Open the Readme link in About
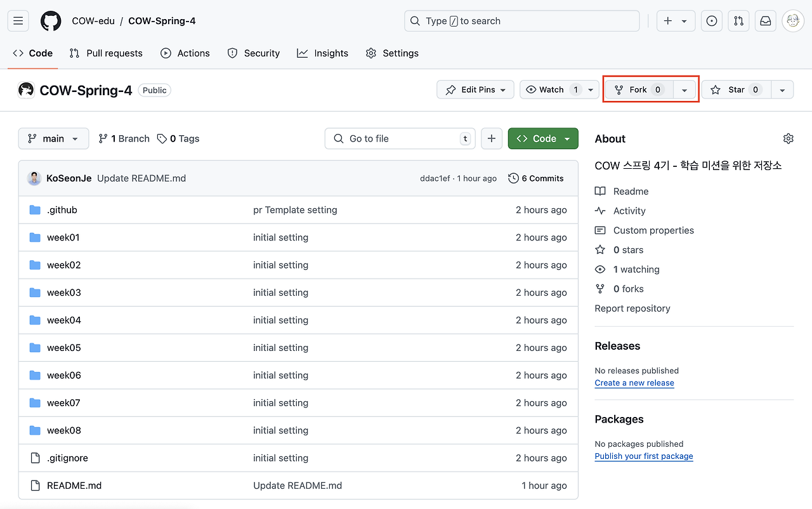This screenshot has height=509, width=812. (x=622, y=191)
